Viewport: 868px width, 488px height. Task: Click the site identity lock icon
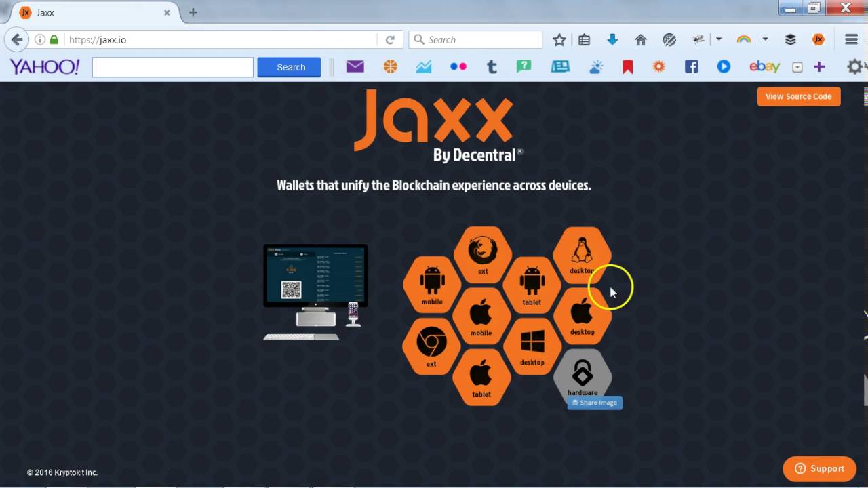[54, 40]
